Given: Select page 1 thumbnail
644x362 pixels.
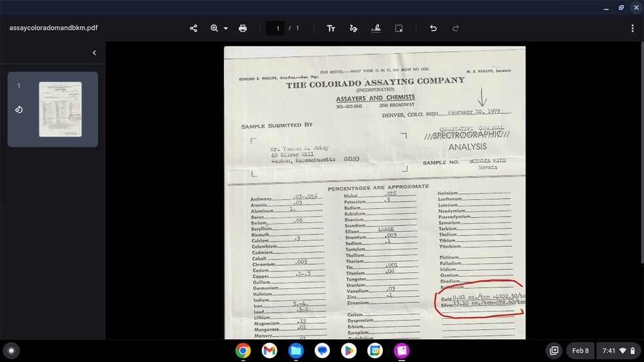Looking at the screenshot, I should tap(60, 109).
